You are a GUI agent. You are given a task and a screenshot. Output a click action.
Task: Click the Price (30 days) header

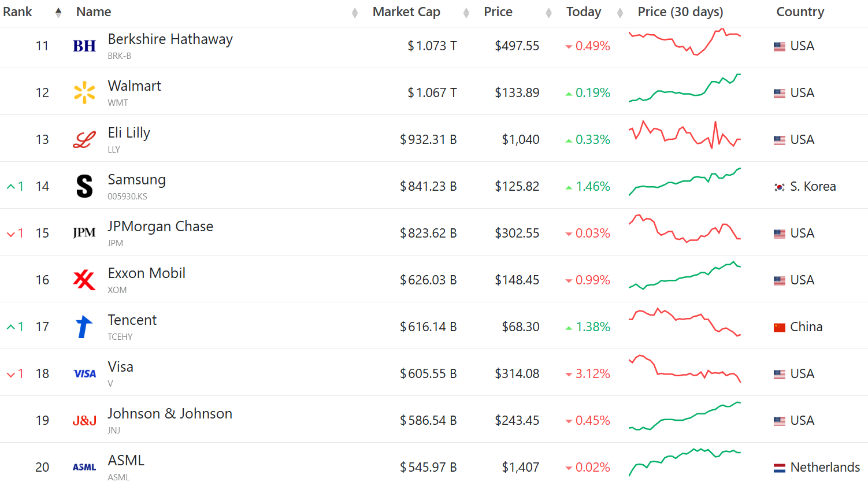680,12
